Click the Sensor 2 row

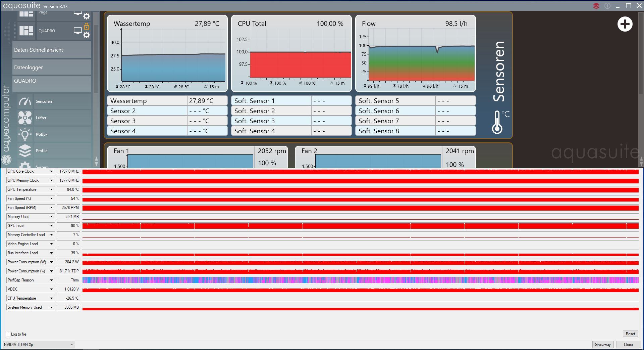point(167,111)
